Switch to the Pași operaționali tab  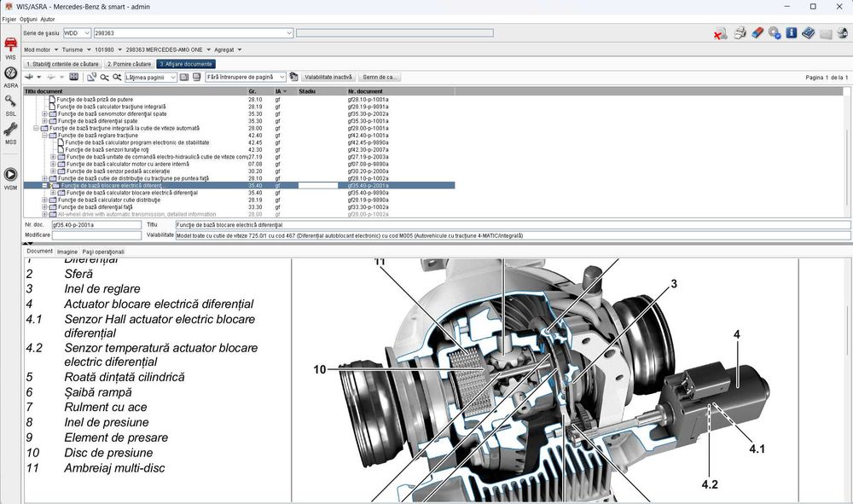[x=103, y=252]
